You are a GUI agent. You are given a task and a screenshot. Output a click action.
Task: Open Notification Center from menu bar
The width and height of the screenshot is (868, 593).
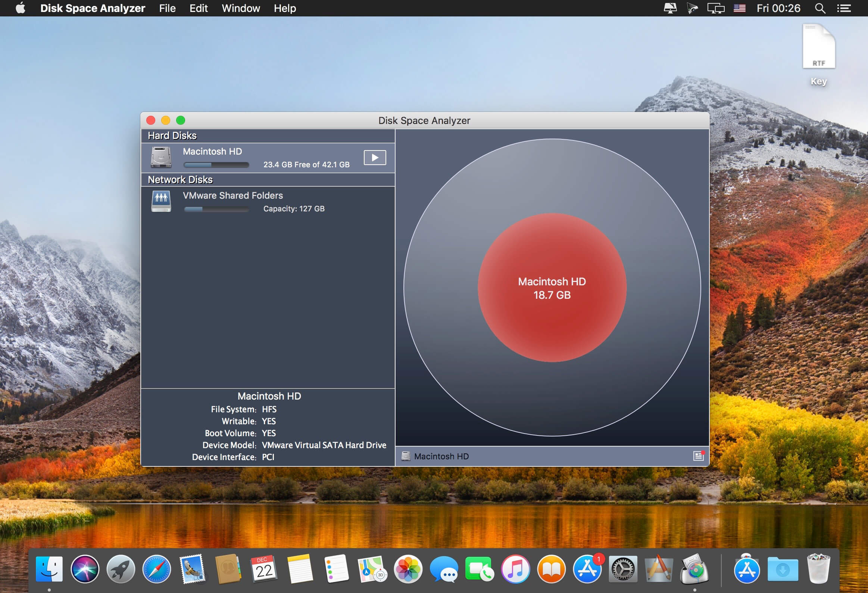844,8
